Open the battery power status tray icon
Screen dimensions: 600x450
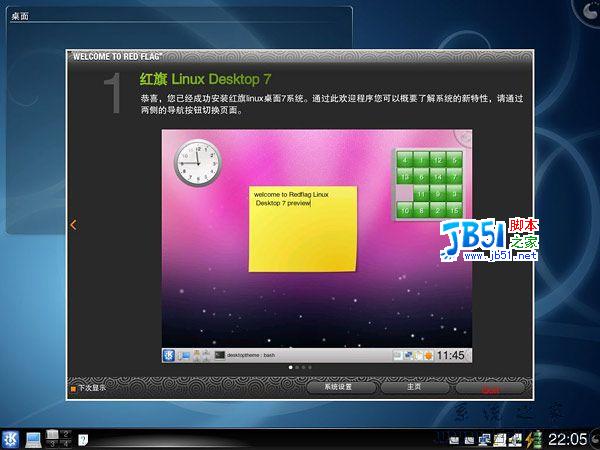[x=533, y=439]
